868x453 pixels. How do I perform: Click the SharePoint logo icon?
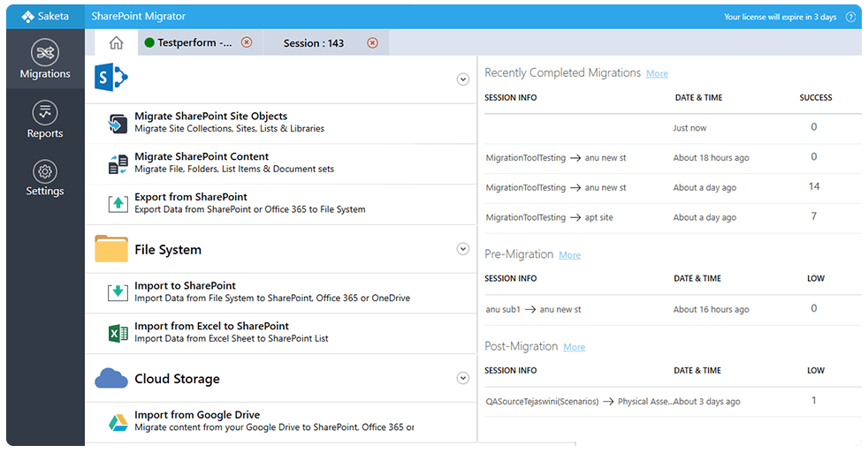tap(110, 77)
